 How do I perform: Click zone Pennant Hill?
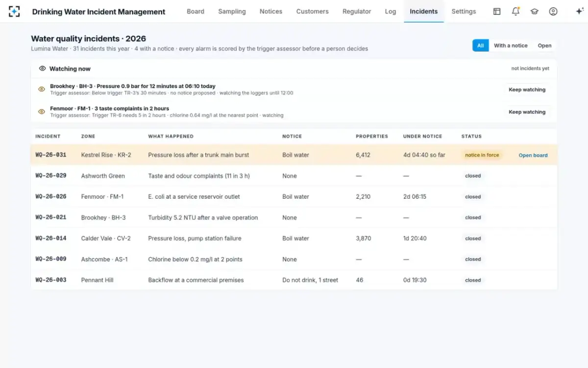pos(97,280)
